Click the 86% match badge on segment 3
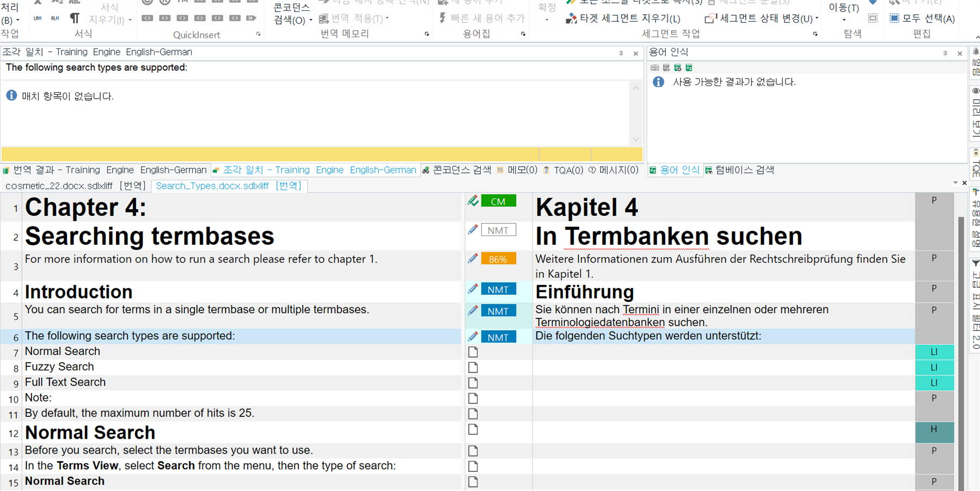 point(498,259)
